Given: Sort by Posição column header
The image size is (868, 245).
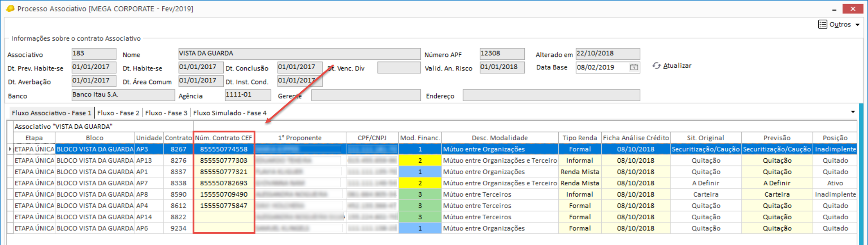Looking at the screenshot, I should pyautogui.click(x=835, y=138).
